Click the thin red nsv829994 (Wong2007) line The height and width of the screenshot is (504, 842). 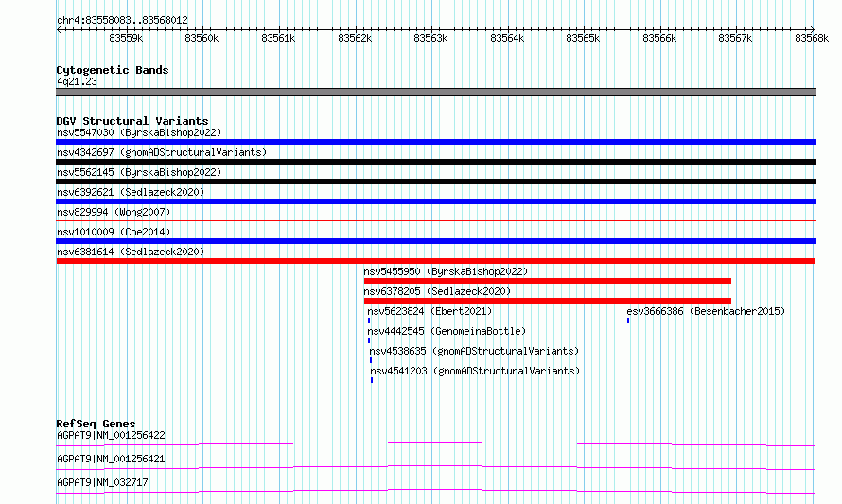tap(435, 220)
